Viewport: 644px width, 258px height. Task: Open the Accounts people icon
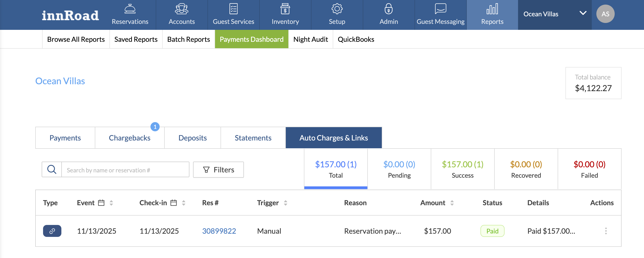pyautogui.click(x=182, y=9)
